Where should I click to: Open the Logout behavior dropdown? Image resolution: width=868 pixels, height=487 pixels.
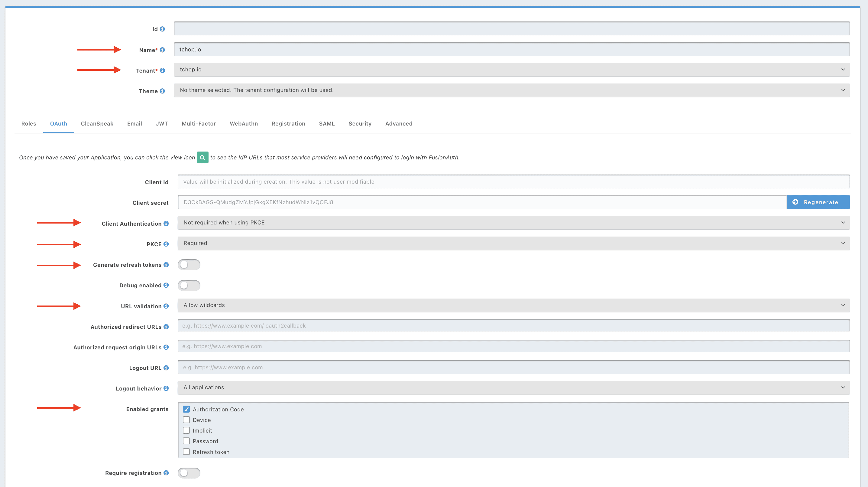click(513, 388)
